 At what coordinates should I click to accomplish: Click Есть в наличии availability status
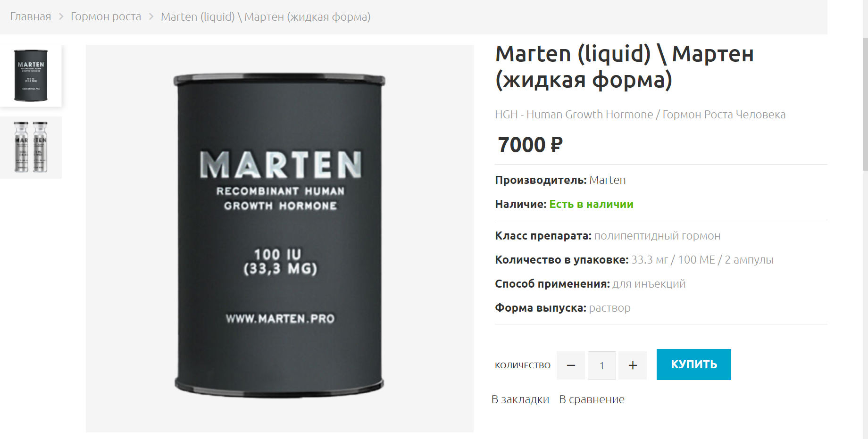click(591, 204)
